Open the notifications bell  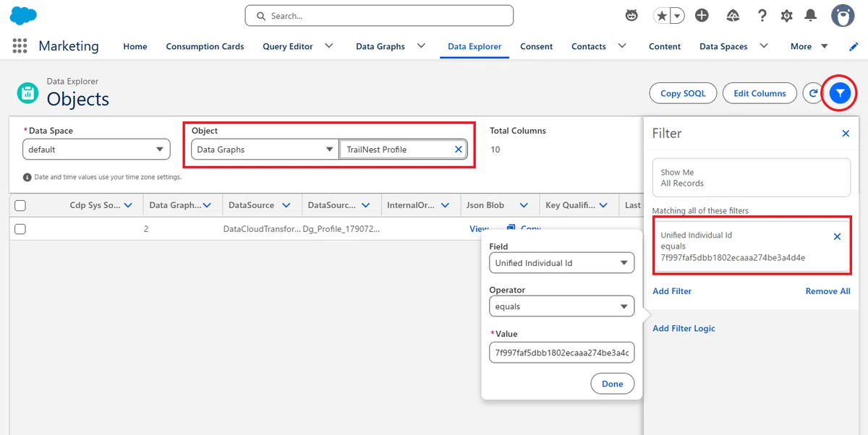pyautogui.click(x=811, y=15)
